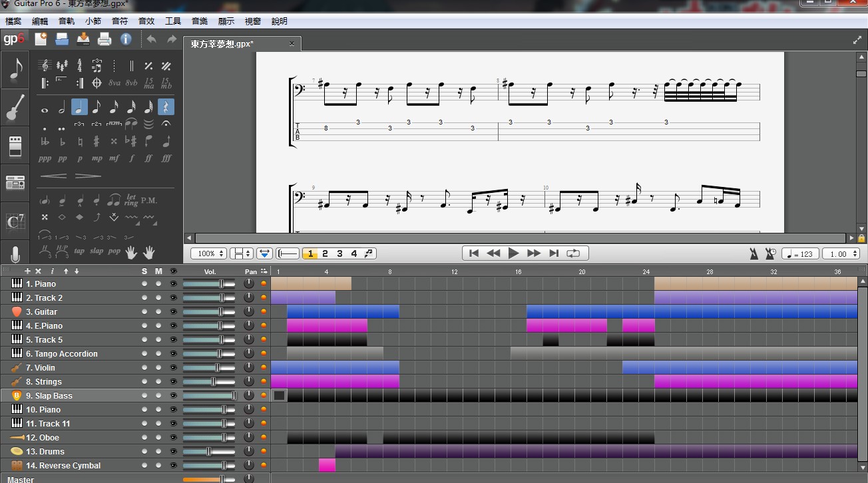Enable the metronome icon
The width and height of the screenshot is (868, 483).
point(754,253)
